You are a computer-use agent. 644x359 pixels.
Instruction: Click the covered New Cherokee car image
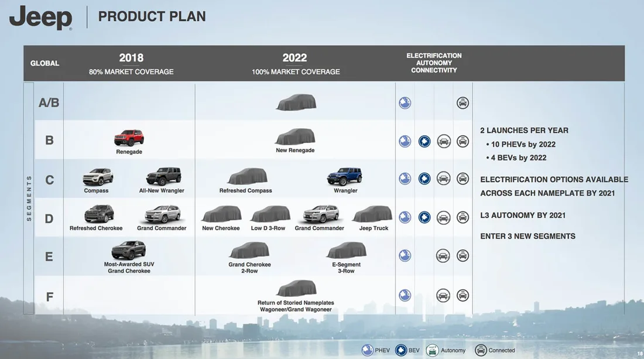pyautogui.click(x=222, y=214)
